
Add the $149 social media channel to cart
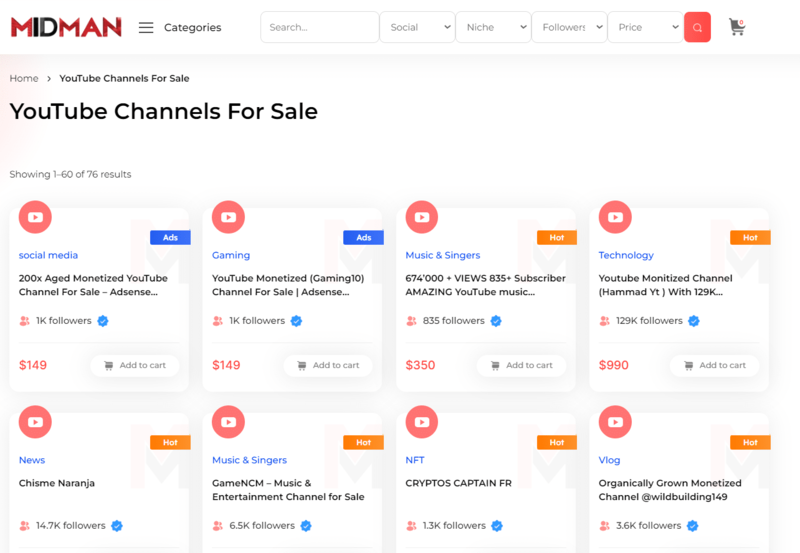[x=135, y=365]
